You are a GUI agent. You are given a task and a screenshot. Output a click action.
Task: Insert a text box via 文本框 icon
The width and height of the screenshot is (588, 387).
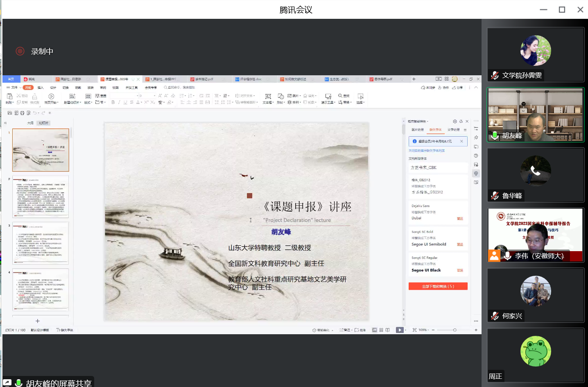(x=268, y=97)
